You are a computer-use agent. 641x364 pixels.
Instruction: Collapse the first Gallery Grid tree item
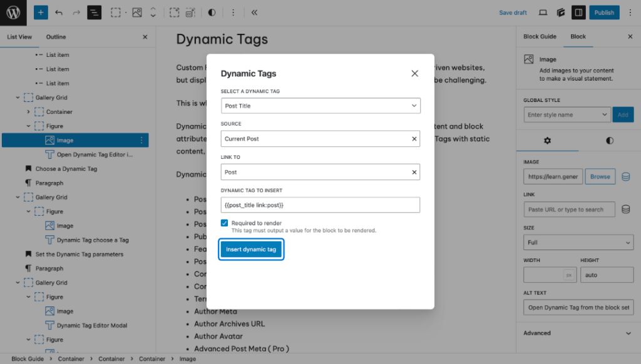tap(18, 98)
